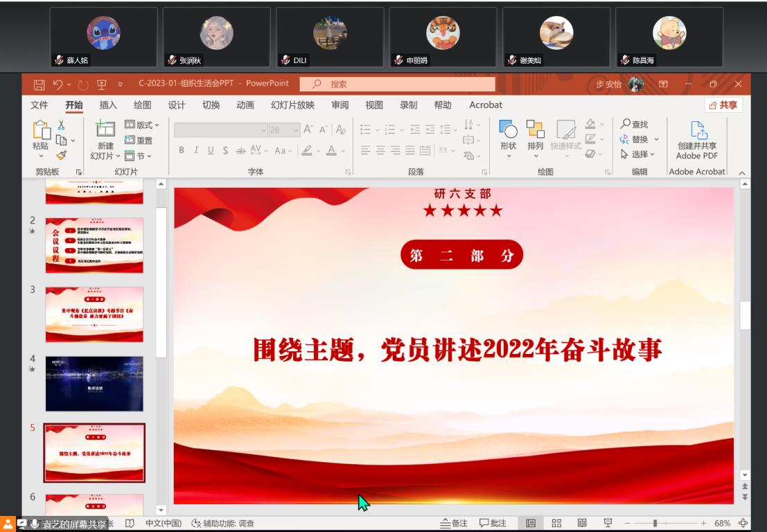Click the Format Painter brush icon

tap(61, 156)
